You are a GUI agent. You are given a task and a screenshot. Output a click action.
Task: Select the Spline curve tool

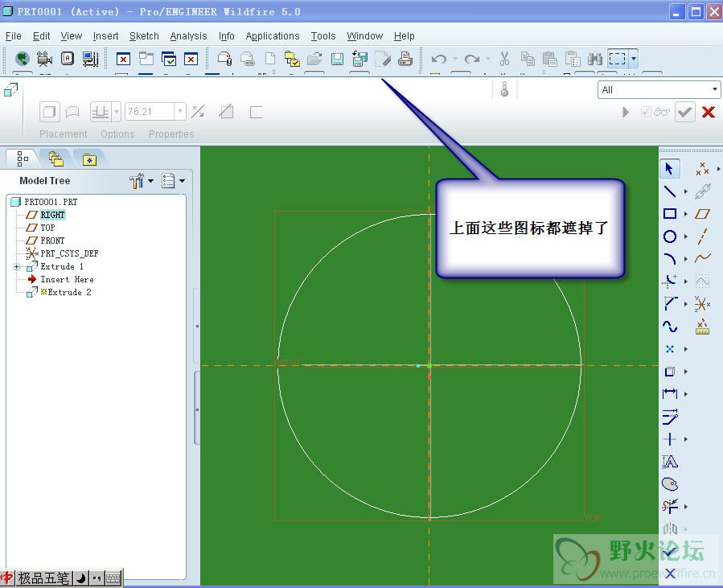(x=669, y=326)
